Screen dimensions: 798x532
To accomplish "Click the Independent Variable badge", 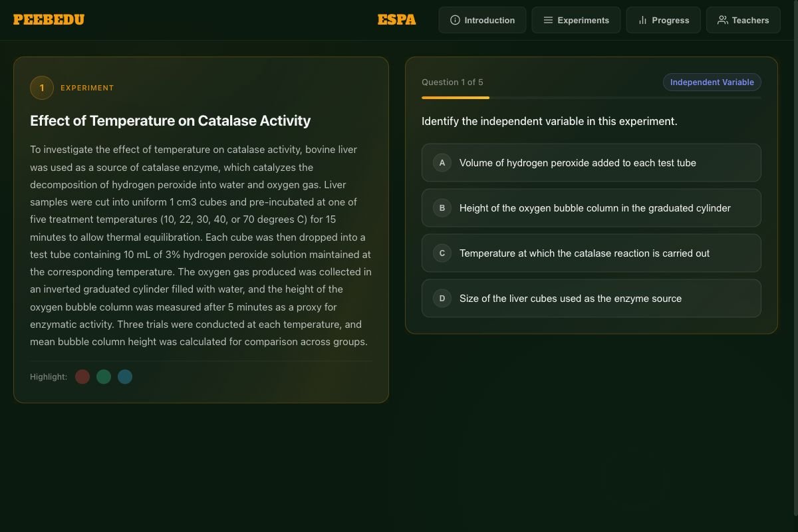I will 712,82.
